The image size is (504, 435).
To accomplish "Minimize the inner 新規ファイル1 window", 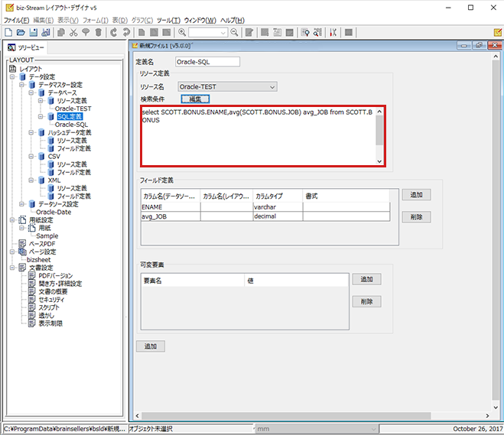I will pyautogui.click(x=464, y=45).
